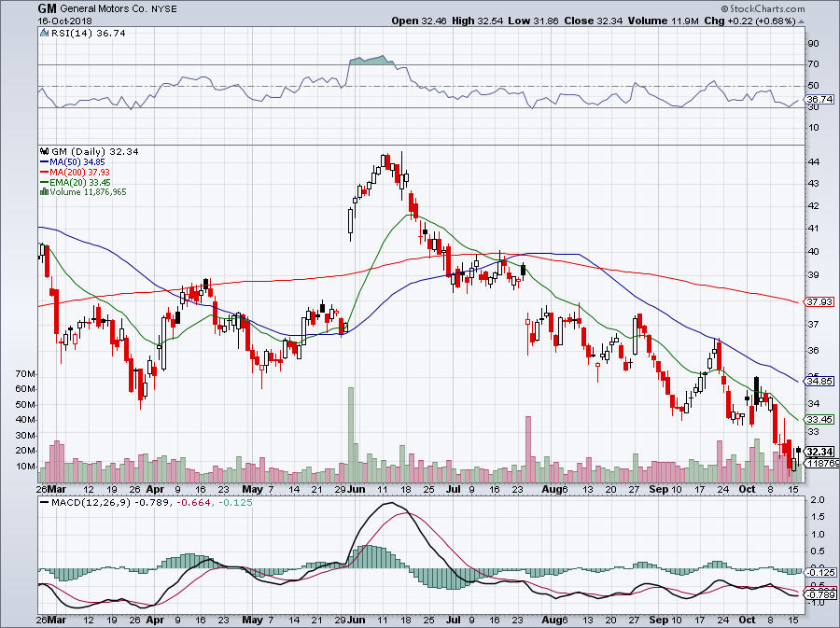Click the Volume 11.9M value in header

click(664, 21)
